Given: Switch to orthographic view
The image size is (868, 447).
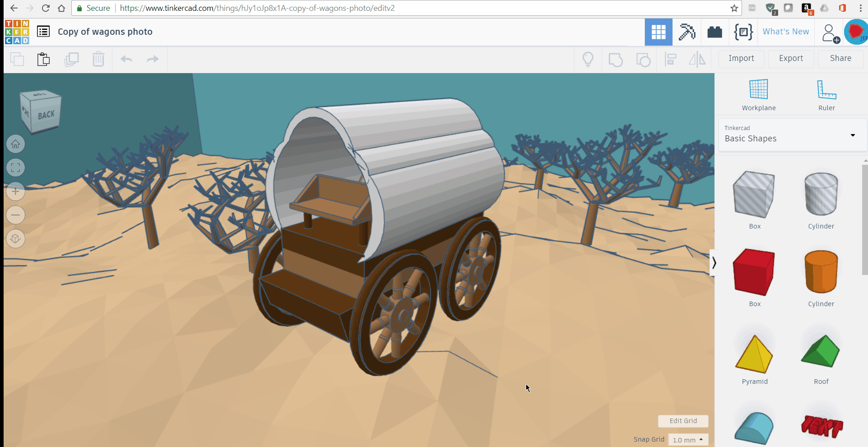Looking at the screenshot, I should tap(15, 238).
